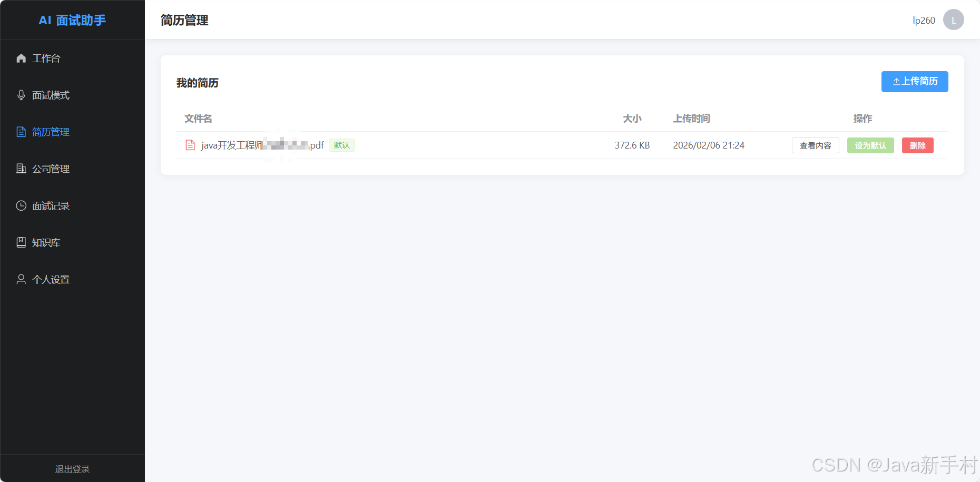980x482 pixels.
Task: Click the microphone icon for 面试模式
Action: point(21,95)
